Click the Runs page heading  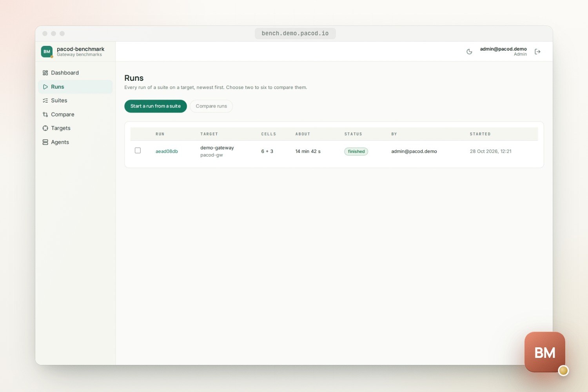point(134,78)
